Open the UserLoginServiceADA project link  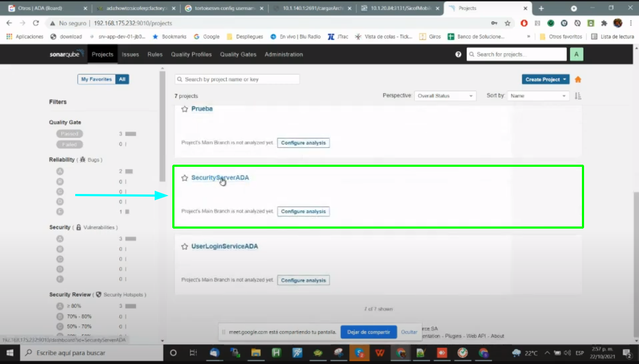(225, 247)
